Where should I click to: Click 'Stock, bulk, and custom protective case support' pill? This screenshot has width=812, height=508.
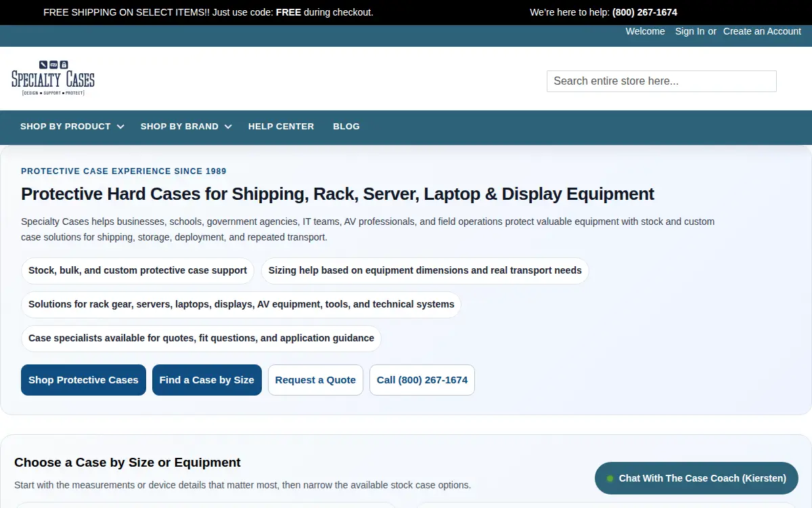point(137,270)
